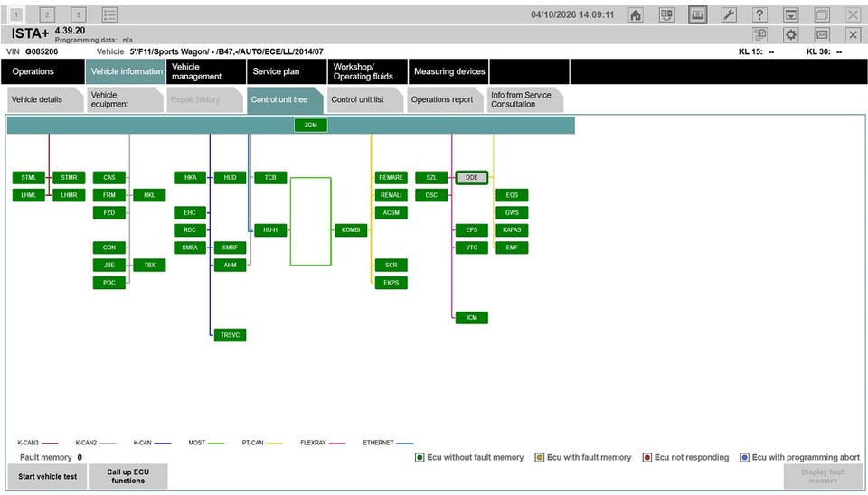Image resolution: width=868 pixels, height=495 pixels.
Task: Click Call up ECU functions button
Action: click(x=127, y=476)
